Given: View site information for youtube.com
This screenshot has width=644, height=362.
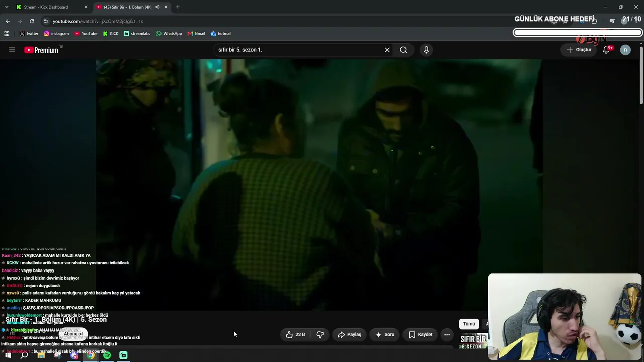Looking at the screenshot, I should (46, 21).
